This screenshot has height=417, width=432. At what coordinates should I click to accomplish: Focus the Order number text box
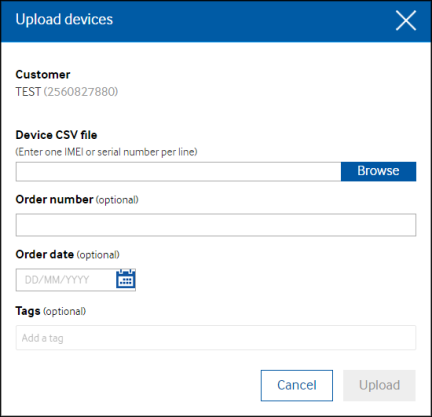[x=216, y=225]
